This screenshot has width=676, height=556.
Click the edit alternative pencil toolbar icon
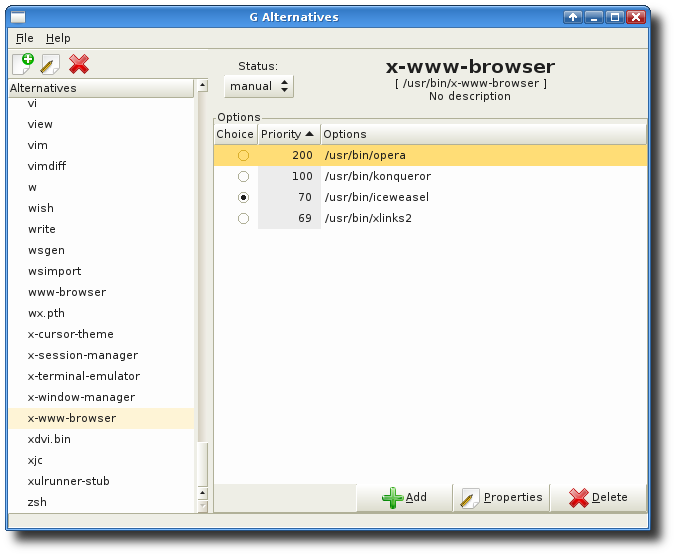50,64
